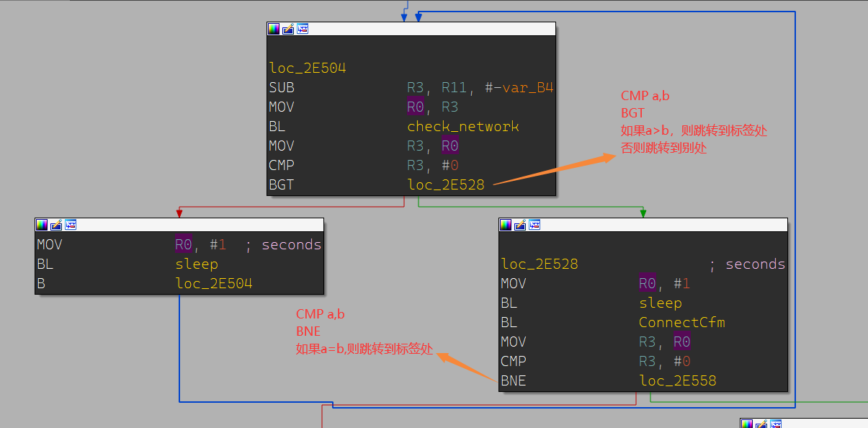The width and height of the screenshot is (868, 428).
Task: Click the loc_2E504 label at block top
Action: [308, 68]
